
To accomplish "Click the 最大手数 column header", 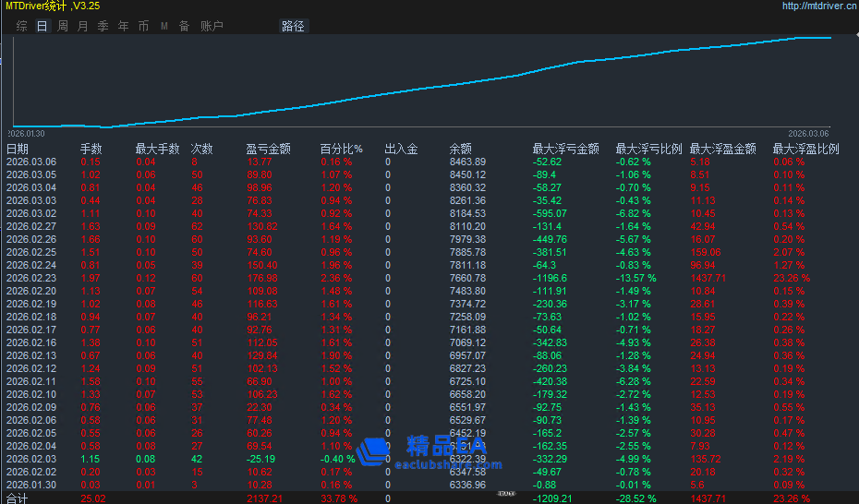I will coord(157,149).
